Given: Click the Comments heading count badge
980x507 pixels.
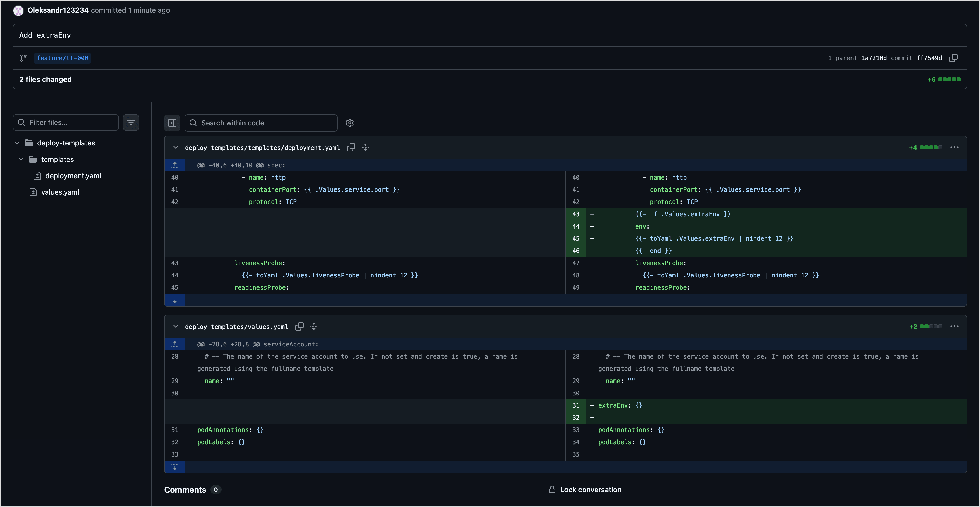Looking at the screenshot, I should point(216,490).
